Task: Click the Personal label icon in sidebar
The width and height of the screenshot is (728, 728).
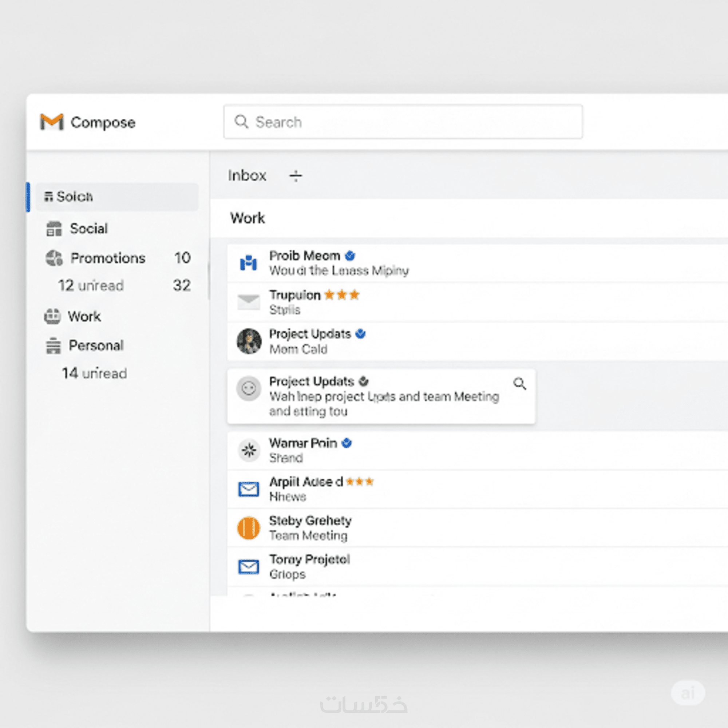Action: click(53, 345)
